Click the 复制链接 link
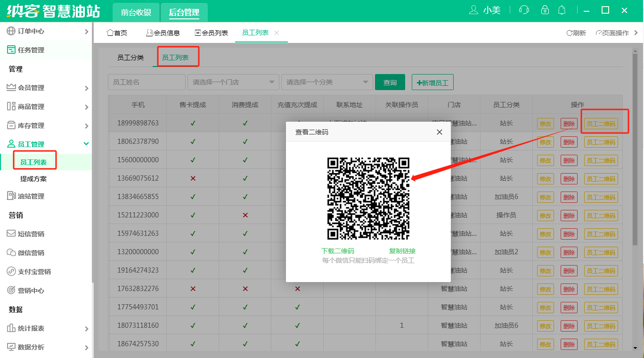This screenshot has height=358, width=644. [x=402, y=251]
